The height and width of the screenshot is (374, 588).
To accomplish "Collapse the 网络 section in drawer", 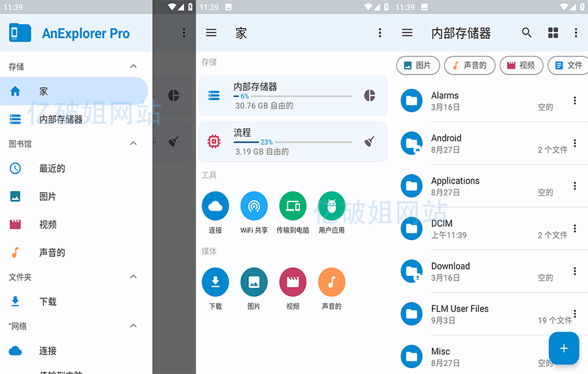I will click(133, 326).
